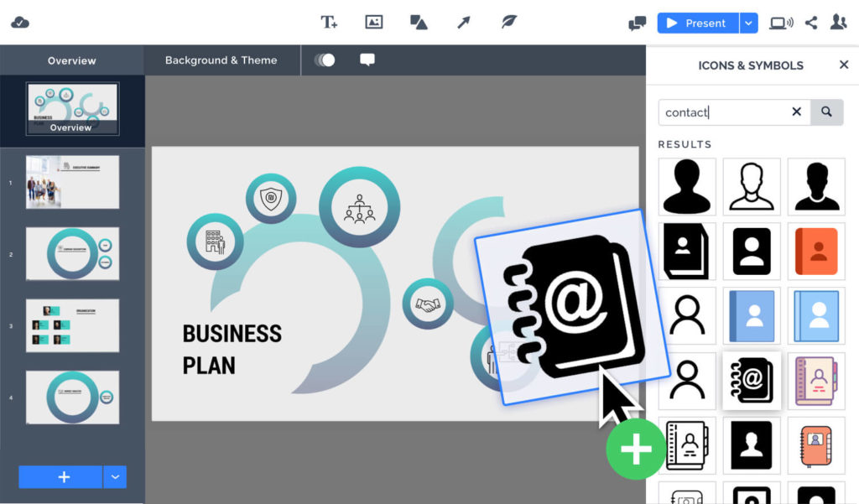Select the Text insert tool
Image resolution: width=859 pixels, height=504 pixels.
coord(329,23)
